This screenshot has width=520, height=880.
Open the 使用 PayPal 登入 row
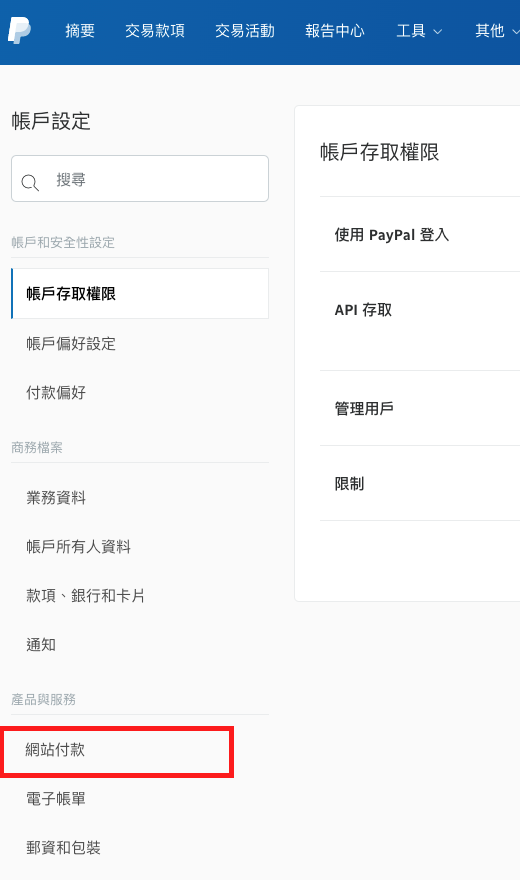click(420, 234)
